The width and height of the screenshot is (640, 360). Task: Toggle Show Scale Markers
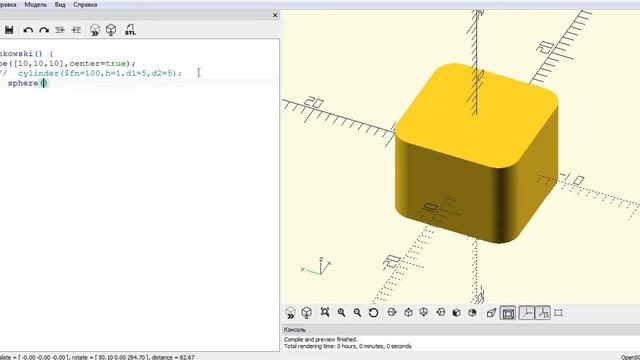[x=543, y=313]
